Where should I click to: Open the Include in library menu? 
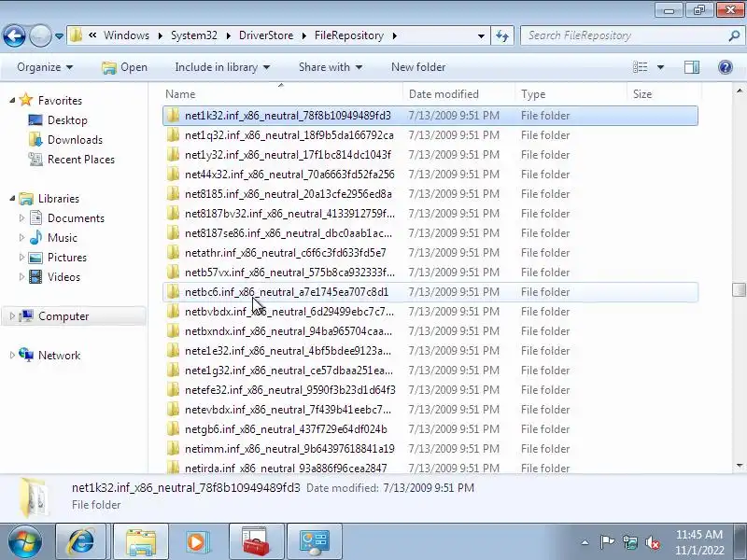pos(222,67)
